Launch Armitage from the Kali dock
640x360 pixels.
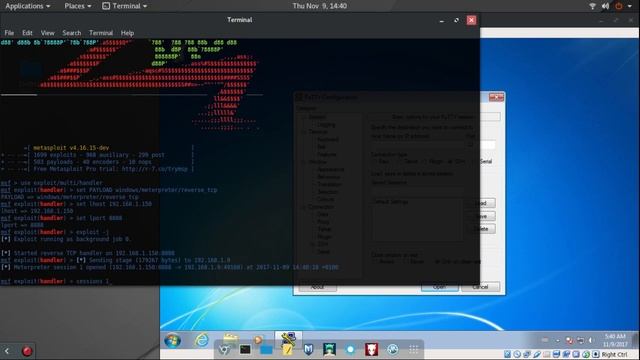pyautogui.click(x=329, y=349)
